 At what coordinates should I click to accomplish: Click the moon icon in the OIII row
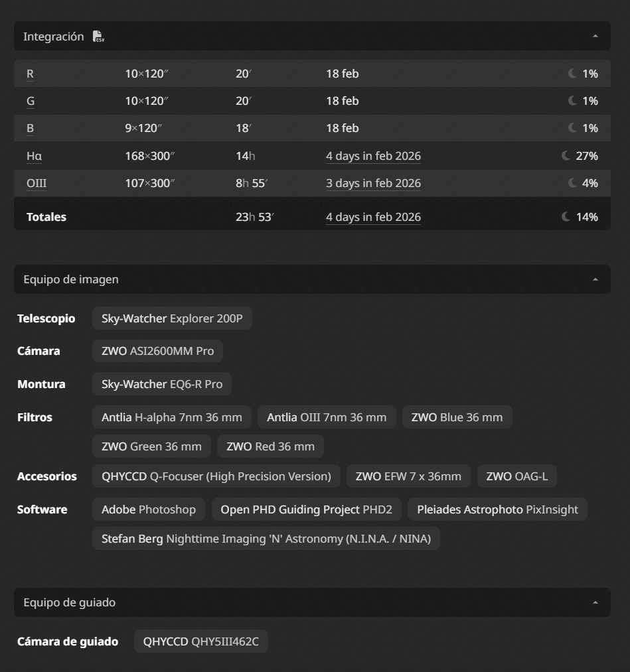point(572,182)
